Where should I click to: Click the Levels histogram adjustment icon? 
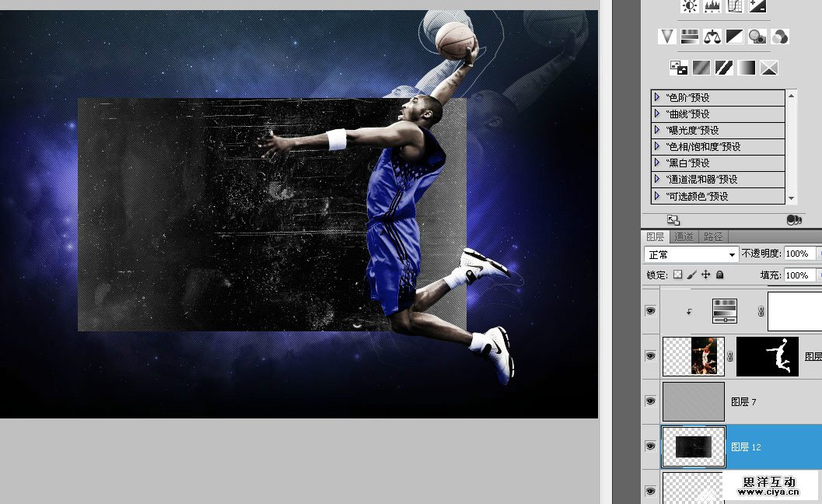(x=712, y=6)
